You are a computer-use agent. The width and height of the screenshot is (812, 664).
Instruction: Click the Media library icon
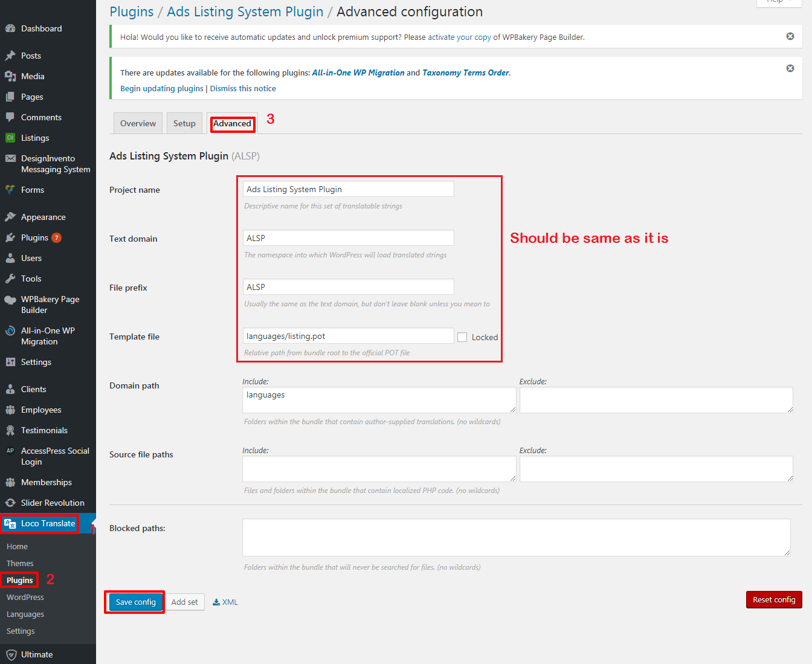(x=10, y=76)
